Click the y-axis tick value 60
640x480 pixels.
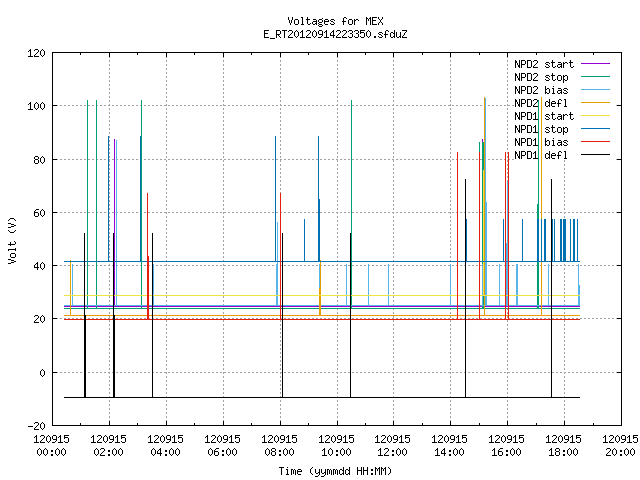tap(39, 213)
